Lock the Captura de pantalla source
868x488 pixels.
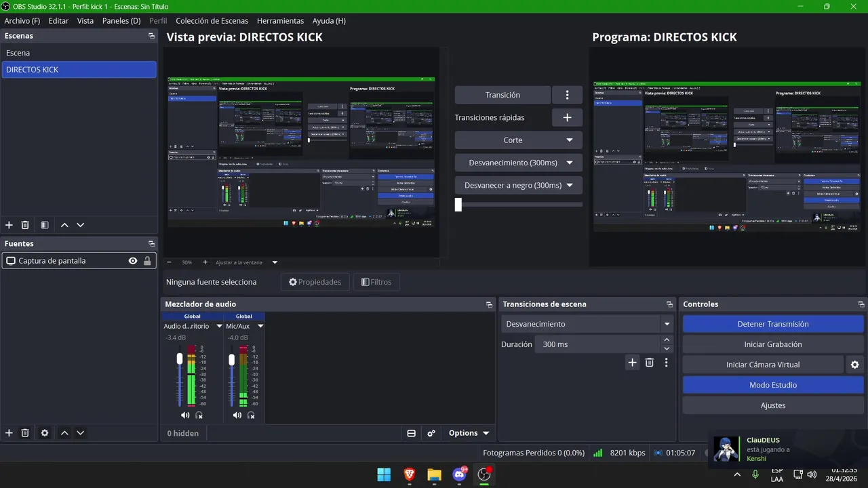pyautogui.click(x=147, y=261)
